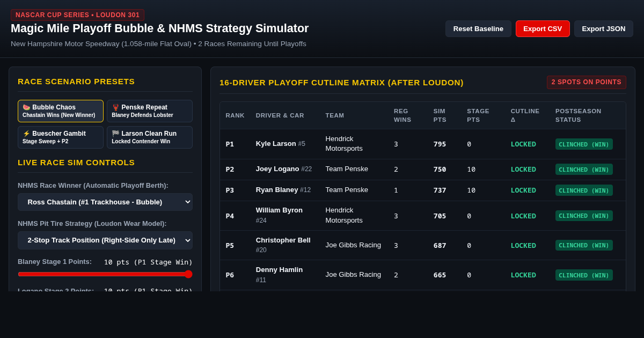The image size is (644, 338).
Task: Click Team Penske in Joey Logano's row
Action: click(x=347, y=169)
